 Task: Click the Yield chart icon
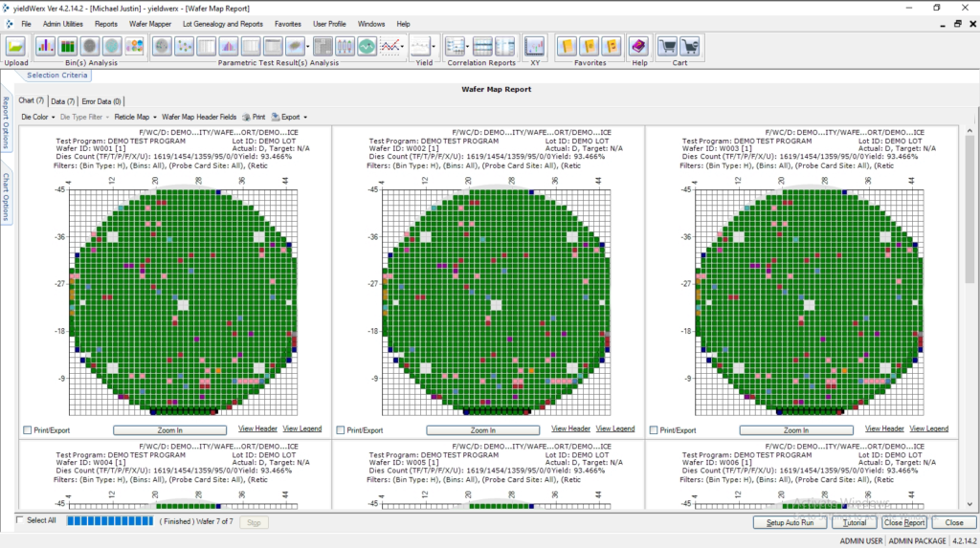[420, 46]
